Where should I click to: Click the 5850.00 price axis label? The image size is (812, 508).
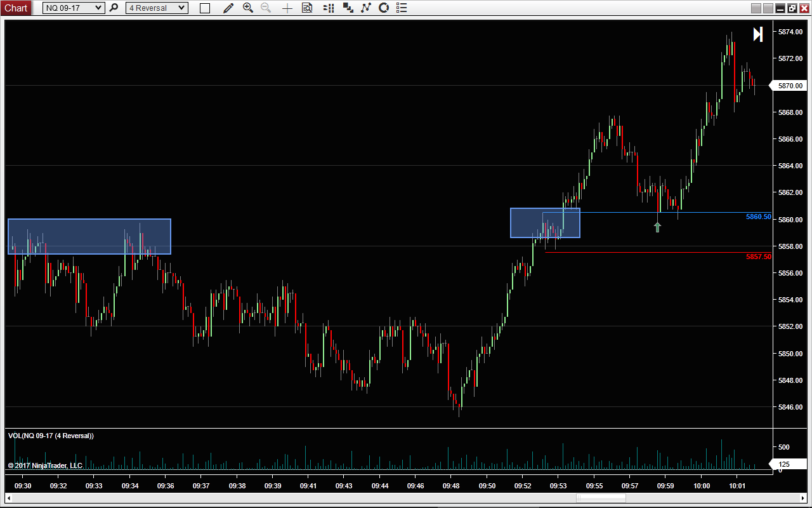pos(790,354)
